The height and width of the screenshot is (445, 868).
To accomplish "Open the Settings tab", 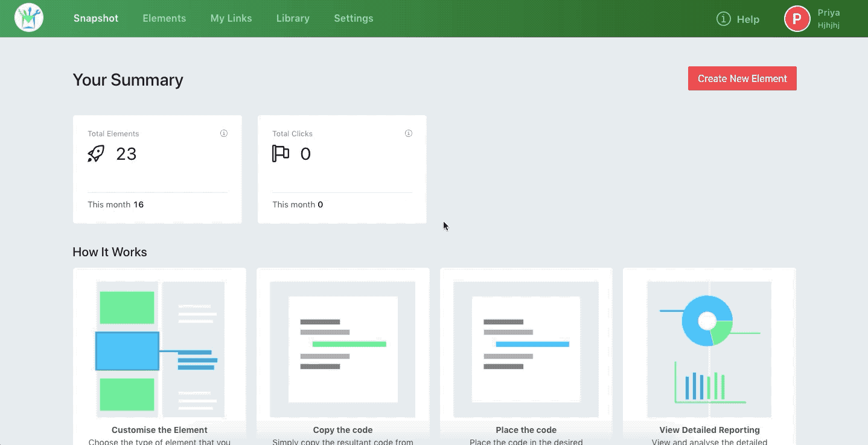I will pyautogui.click(x=354, y=18).
